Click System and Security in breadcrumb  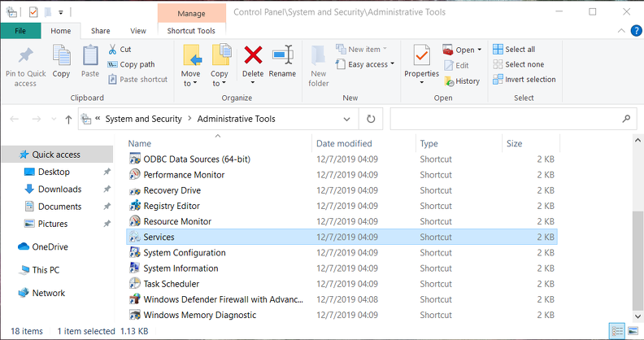tap(143, 119)
